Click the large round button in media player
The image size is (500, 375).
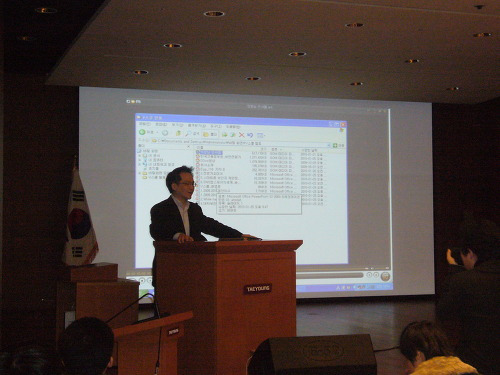pyautogui.click(x=385, y=276)
